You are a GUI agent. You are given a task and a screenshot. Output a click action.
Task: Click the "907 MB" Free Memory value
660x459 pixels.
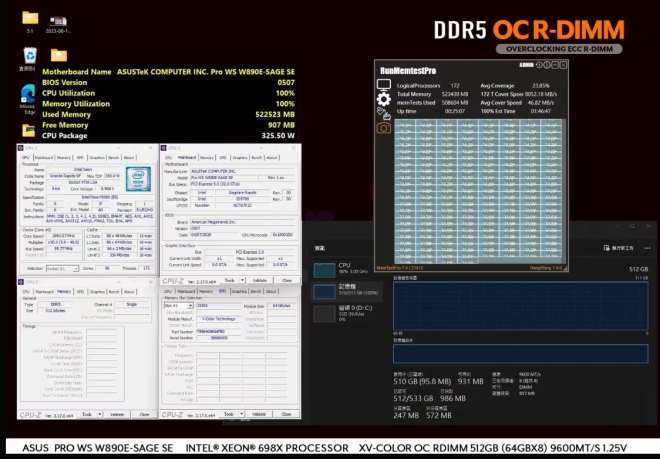point(281,125)
